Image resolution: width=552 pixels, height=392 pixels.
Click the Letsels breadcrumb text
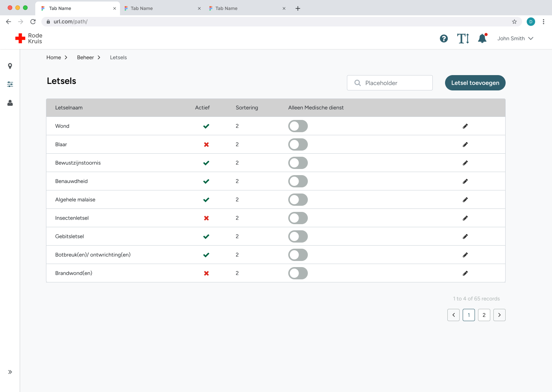point(118,57)
